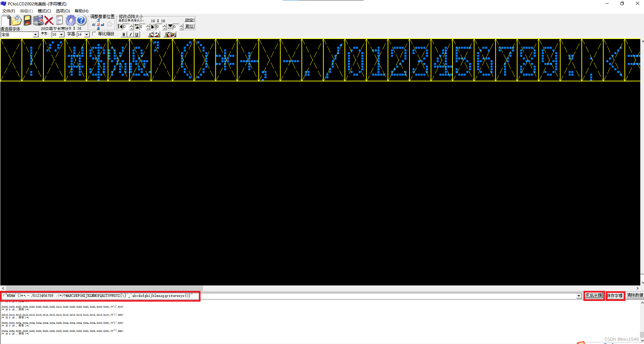Click the left edge margin arrow icon

coord(120,27)
